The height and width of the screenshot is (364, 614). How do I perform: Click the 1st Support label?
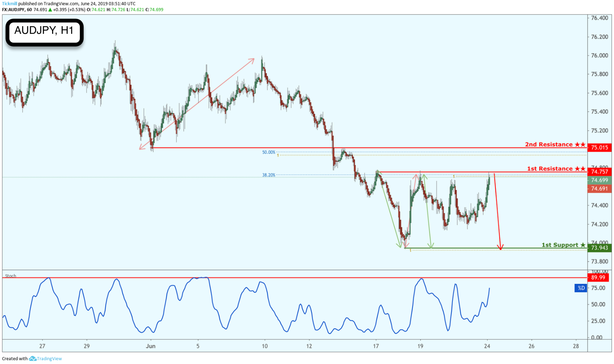563,245
